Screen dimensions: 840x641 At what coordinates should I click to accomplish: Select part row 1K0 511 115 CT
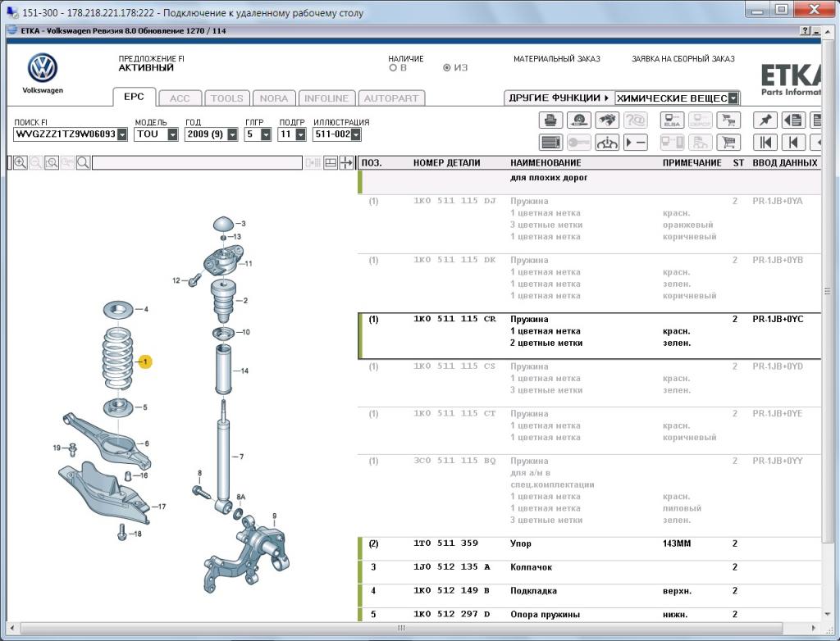(589, 430)
